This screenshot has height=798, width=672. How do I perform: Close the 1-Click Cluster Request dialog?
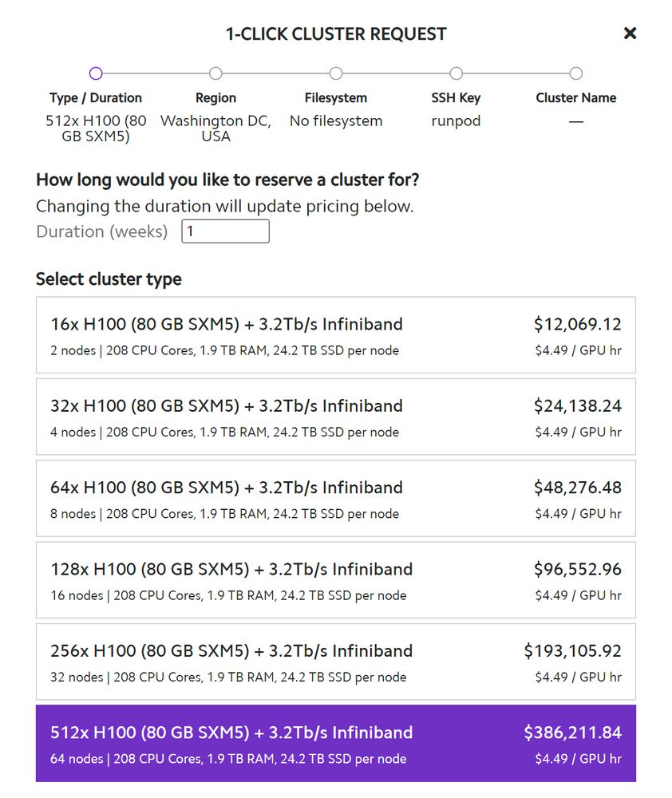point(630,34)
